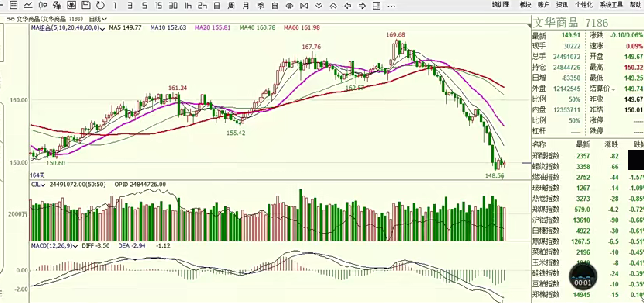This screenshot has height=303, width=644.
Task: Open the 日线 period dropdown
Action: click(x=98, y=19)
